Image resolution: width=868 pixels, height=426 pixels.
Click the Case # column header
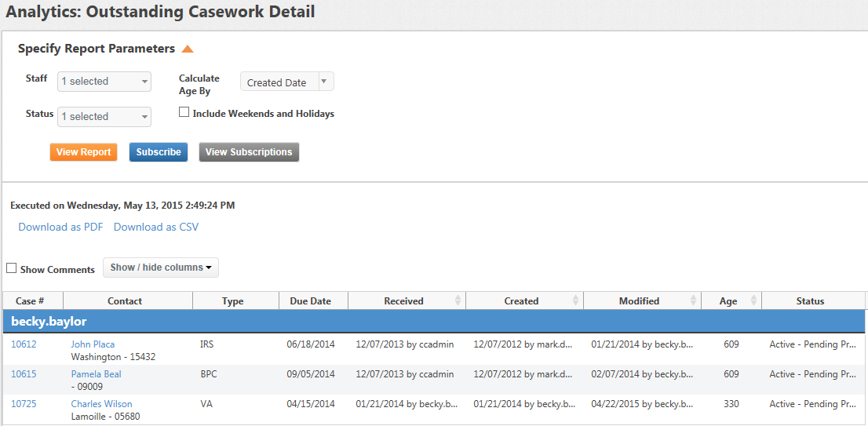pos(33,301)
